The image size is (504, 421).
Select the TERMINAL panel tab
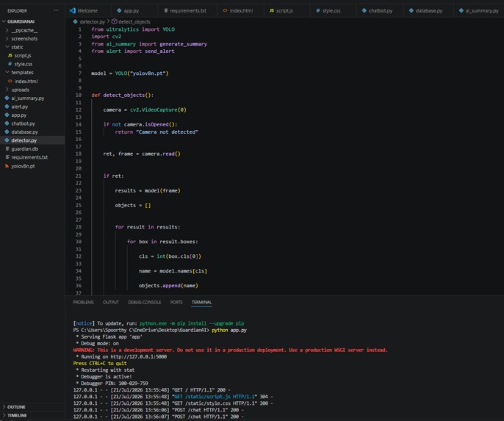[x=201, y=303]
